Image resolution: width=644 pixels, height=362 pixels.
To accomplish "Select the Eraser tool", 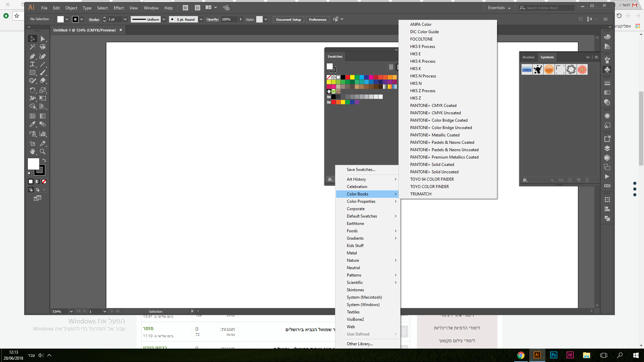I will [x=43, y=80].
